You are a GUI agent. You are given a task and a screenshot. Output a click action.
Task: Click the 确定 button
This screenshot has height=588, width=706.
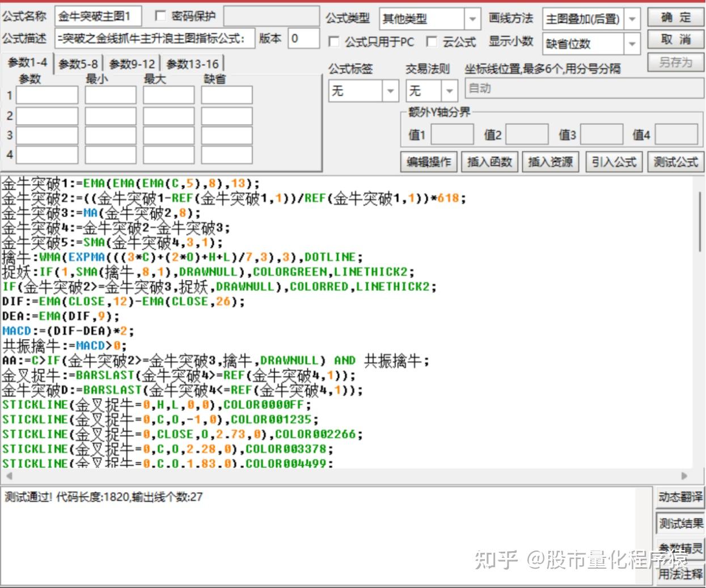[676, 18]
